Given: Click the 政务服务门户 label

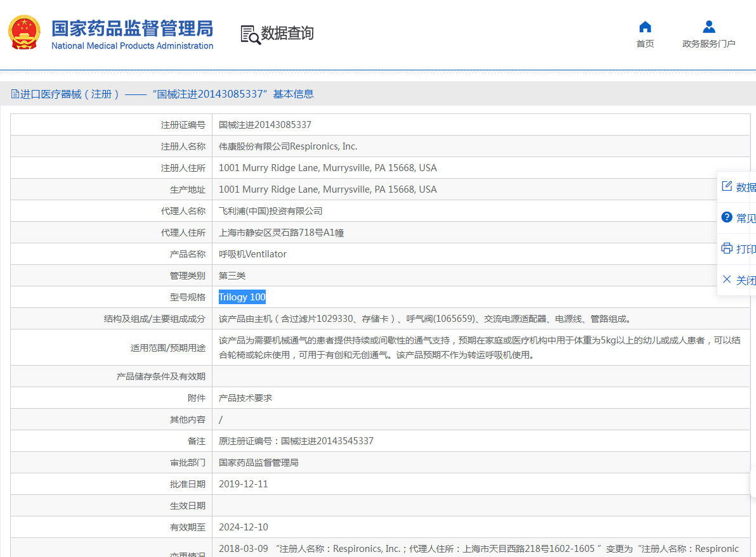Looking at the screenshot, I should click(x=709, y=44).
